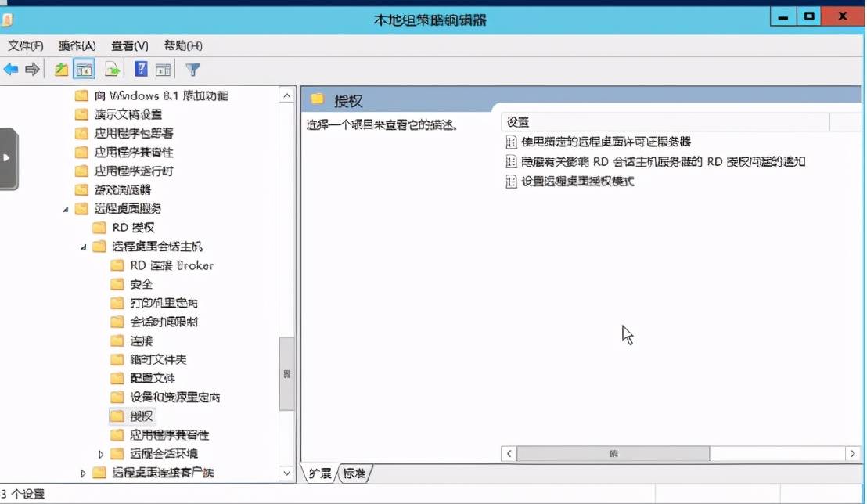867x504 pixels.
Task: Click the settings list right scroll arrow
Action: coord(853,454)
